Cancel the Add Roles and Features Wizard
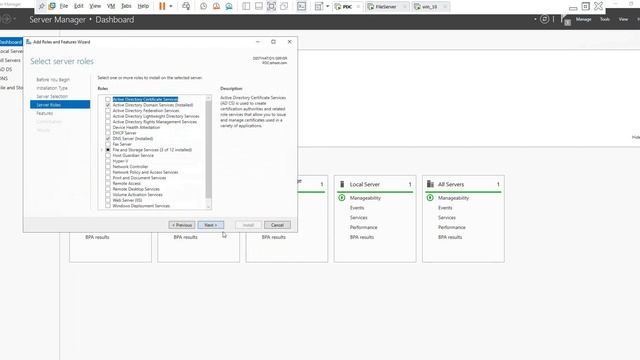 (x=277, y=225)
